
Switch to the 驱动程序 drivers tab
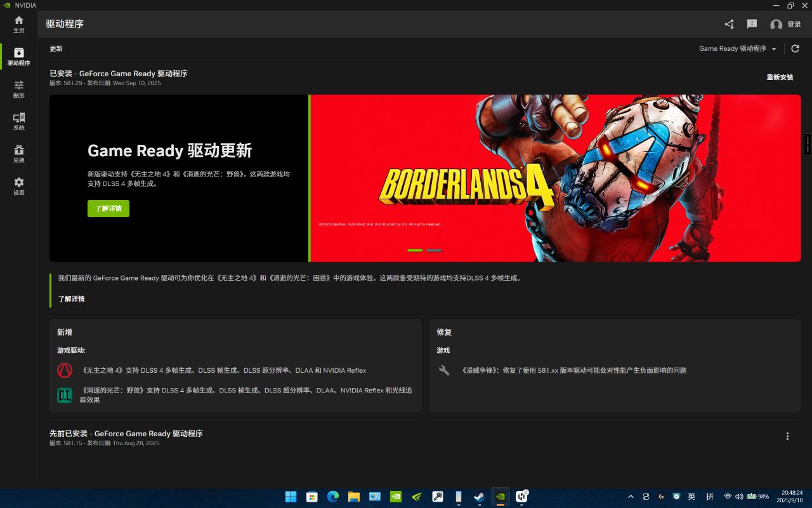coord(19,57)
